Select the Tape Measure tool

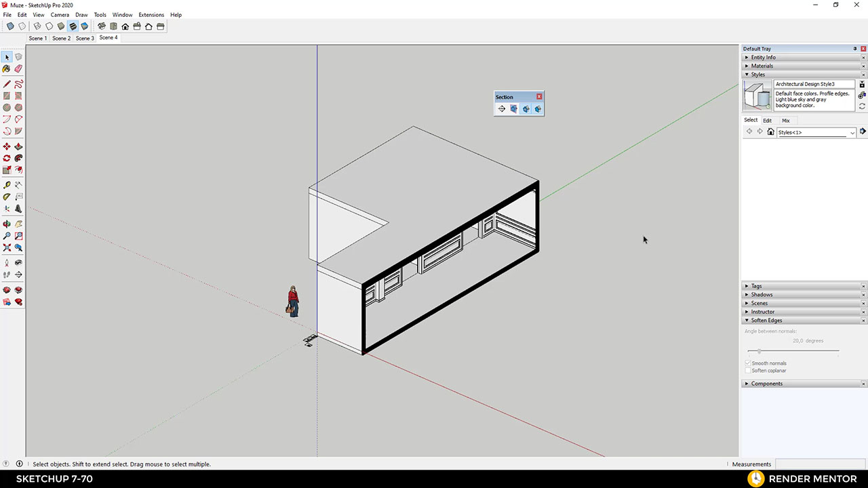pos(7,184)
